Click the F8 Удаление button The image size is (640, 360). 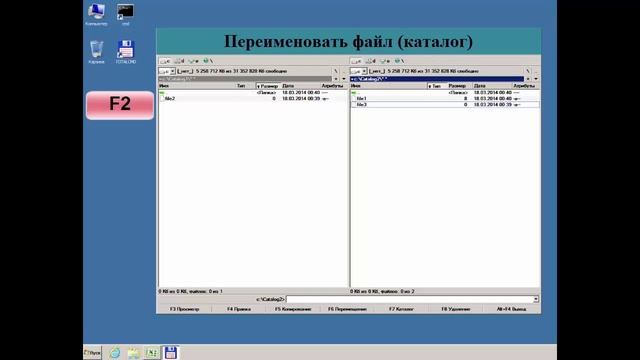click(x=456, y=309)
